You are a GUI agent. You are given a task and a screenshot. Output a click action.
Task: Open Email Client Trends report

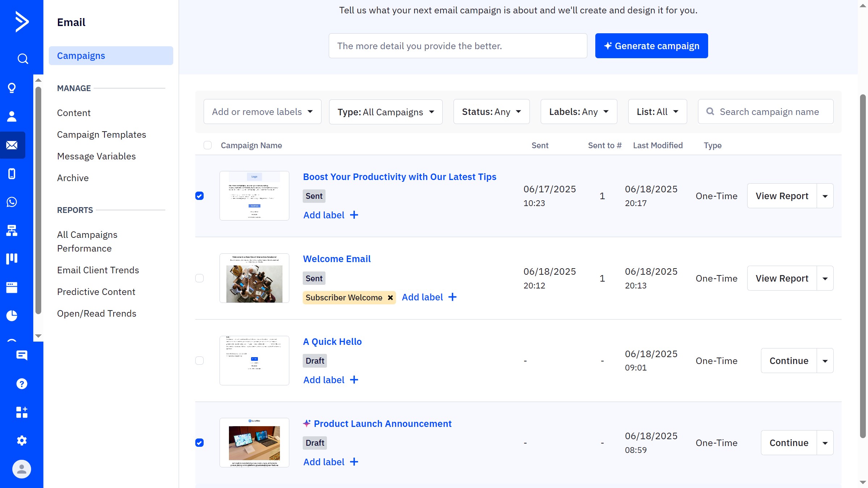point(98,270)
